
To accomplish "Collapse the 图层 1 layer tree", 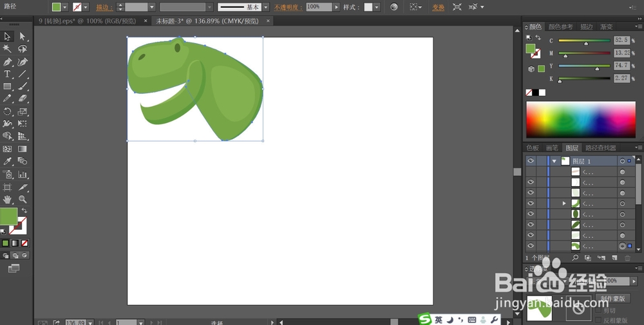I will pos(554,162).
